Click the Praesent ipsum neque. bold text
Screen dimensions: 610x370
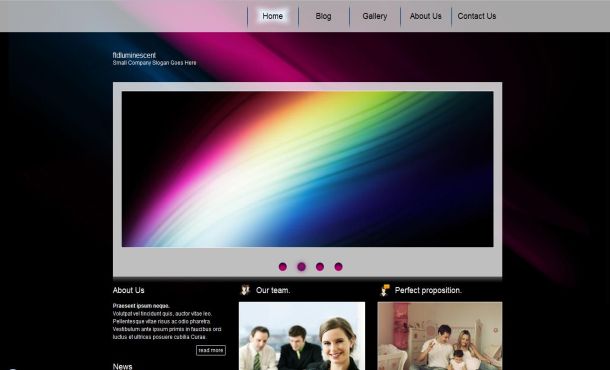coord(141,306)
